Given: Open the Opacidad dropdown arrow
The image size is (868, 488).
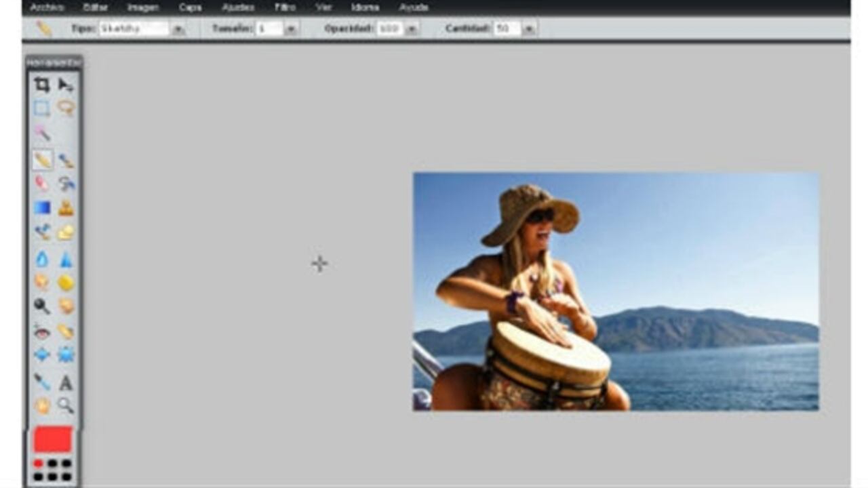Looking at the screenshot, I should point(412,29).
